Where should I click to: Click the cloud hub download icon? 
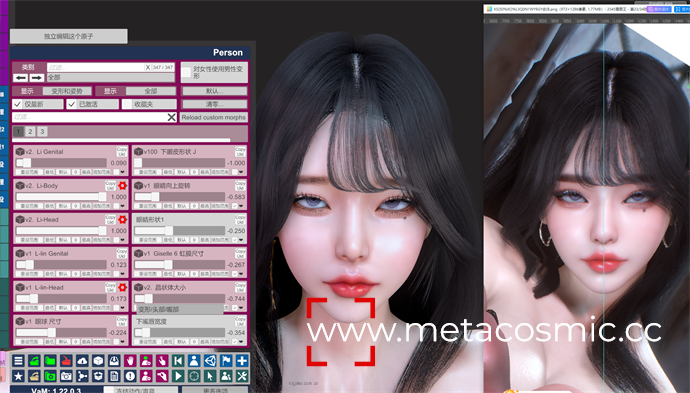pos(82,361)
